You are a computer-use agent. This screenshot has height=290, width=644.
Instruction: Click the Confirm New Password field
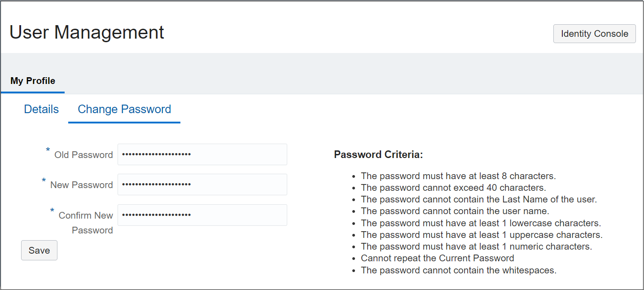202,215
